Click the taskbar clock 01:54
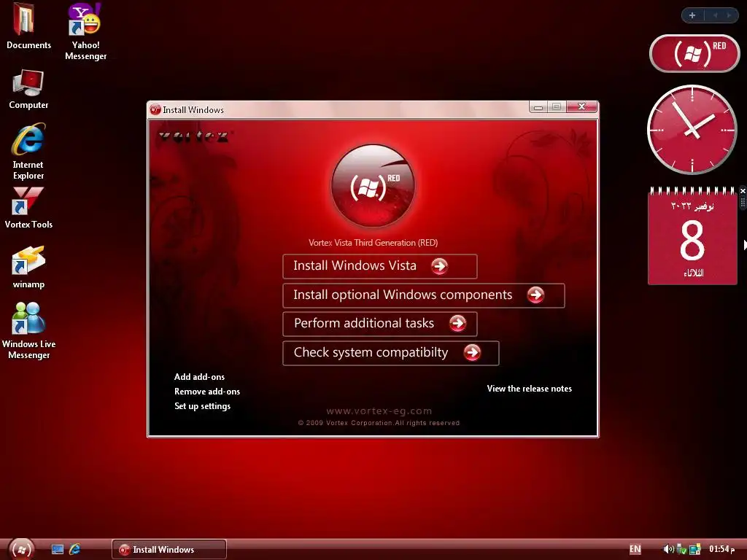 point(721,549)
